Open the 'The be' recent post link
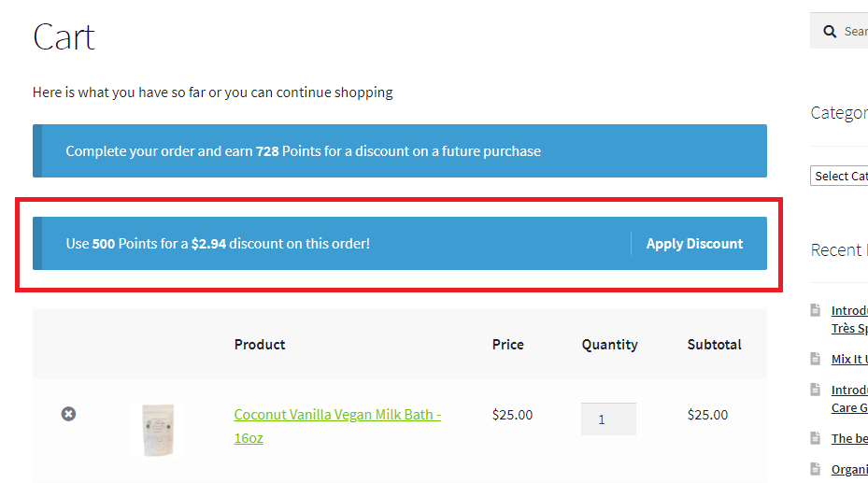This screenshot has width=868, height=483. pyautogui.click(x=849, y=439)
